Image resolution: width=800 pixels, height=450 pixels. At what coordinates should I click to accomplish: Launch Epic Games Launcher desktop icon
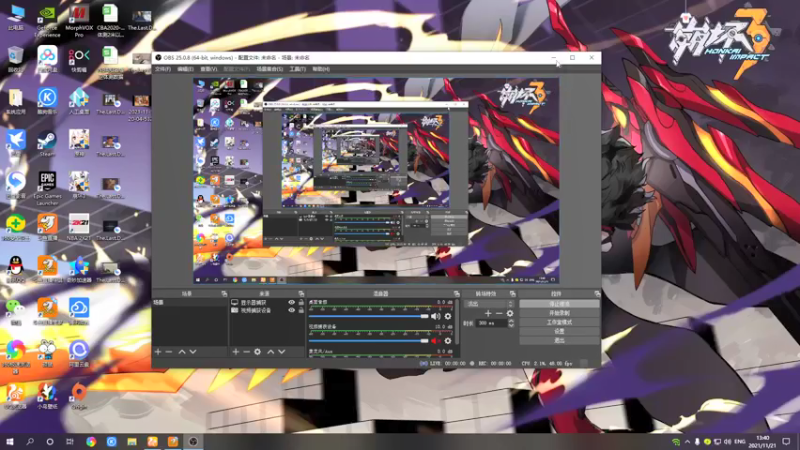click(x=47, y=188)
